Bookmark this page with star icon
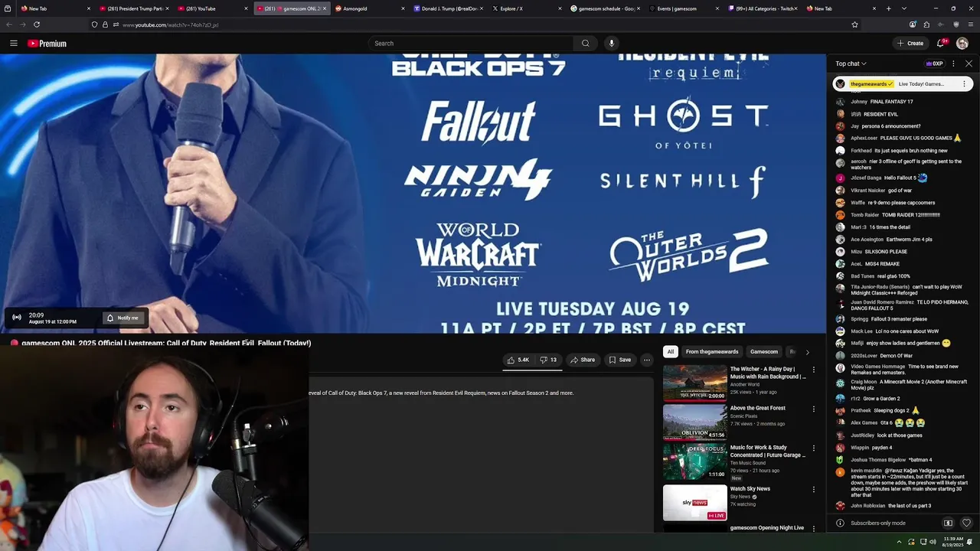 (854, 24)
